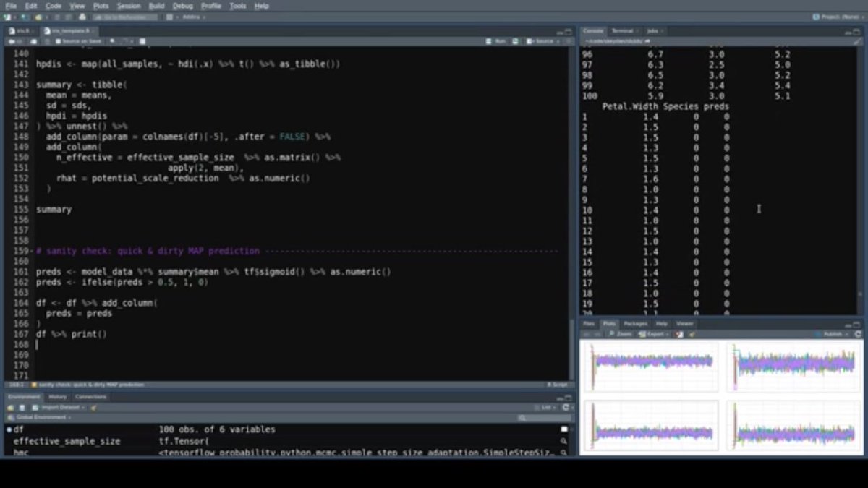
Task: Open the R Script file type selector
Action: 557,385
